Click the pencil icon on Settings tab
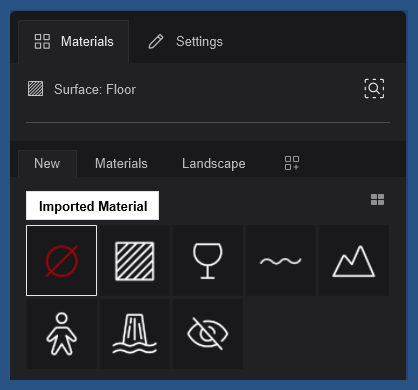 (x=156, y=42)
